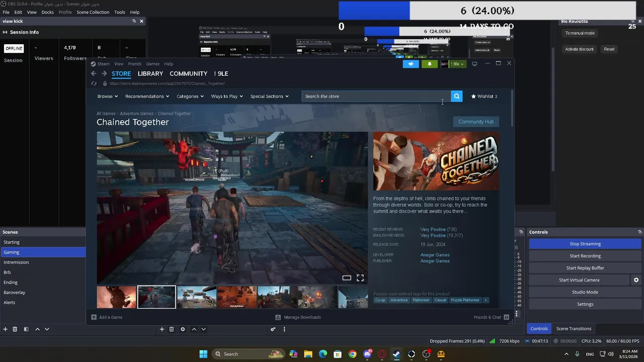Move source up in Sources dock
The image size is (644, 362).
pos(194,329)
